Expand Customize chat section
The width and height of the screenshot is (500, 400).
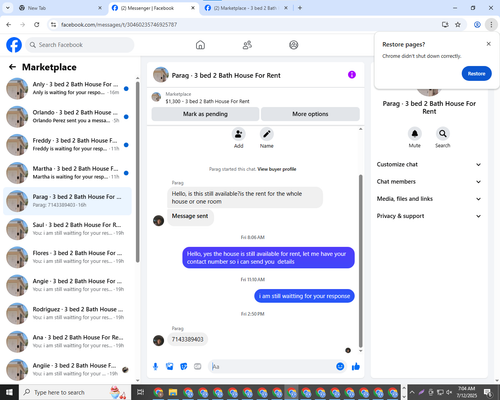[x=429, y=164]
